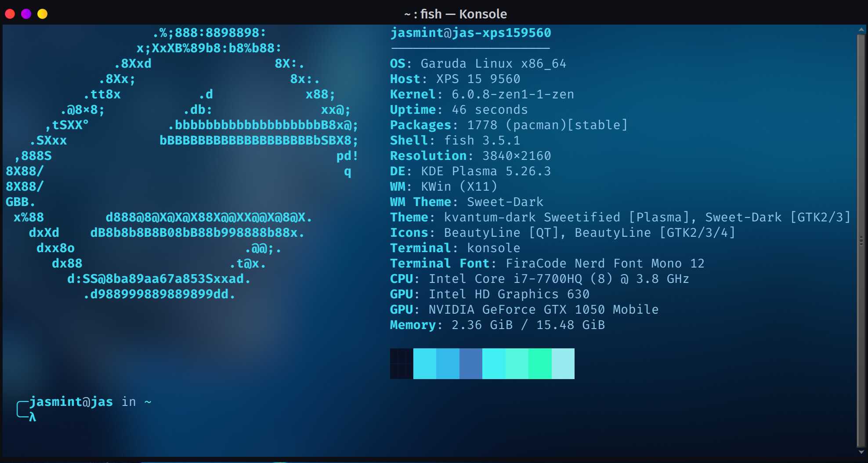Click the title text '~ : fish — Konsole'
The image size is (868, 463).
[x=456, y=14]
